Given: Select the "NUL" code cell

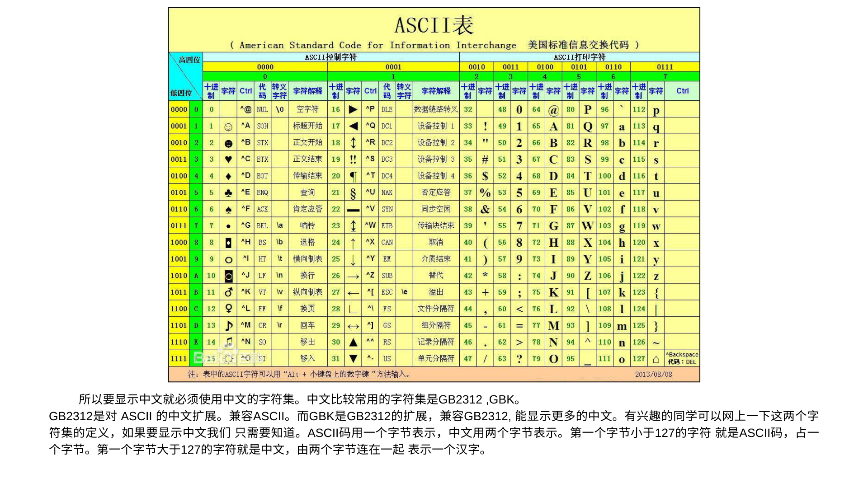Looking at the screenshot, I should 262,109.
